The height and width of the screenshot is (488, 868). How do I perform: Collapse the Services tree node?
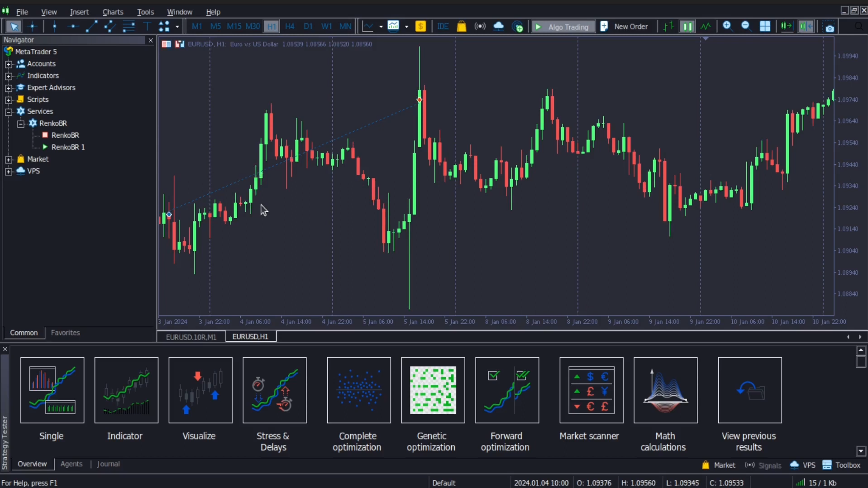point(8,112)
